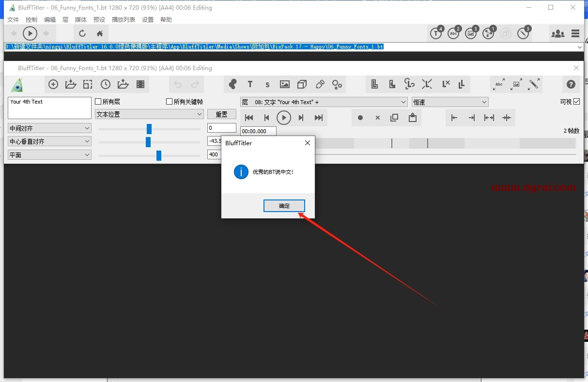Expand the file path dropdown arrow
This screenshot has height=382, width=588.
[x=580, y=47]
